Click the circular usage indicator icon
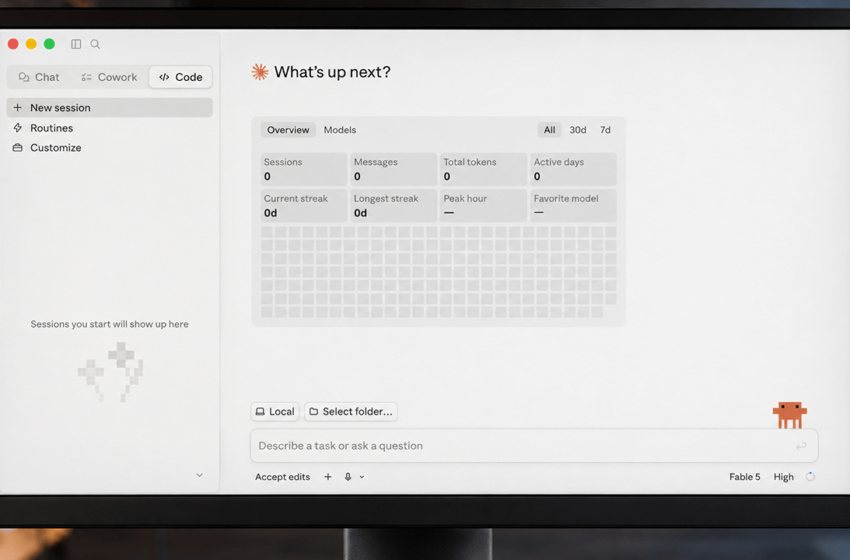This screenshot has width=850, height=560. pos(810,477)
